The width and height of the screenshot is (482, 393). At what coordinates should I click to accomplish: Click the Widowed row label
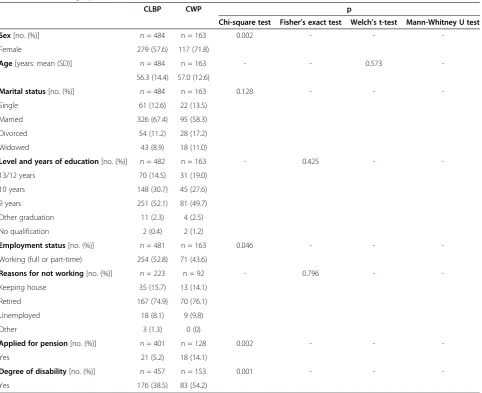click(x=14, y=147)
